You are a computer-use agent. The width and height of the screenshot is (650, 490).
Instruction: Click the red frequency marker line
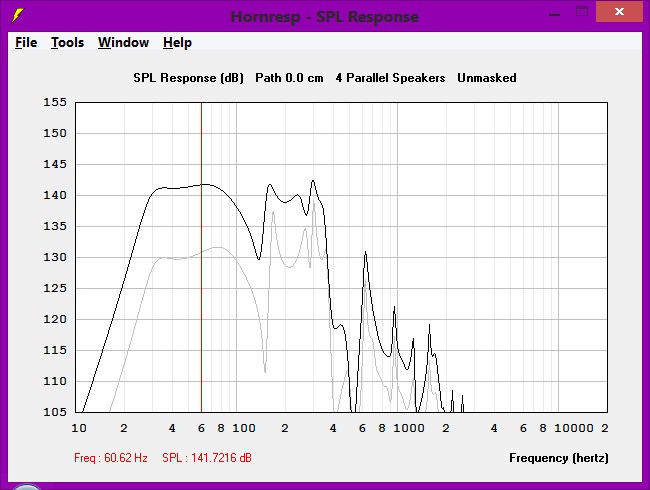point(201,257)
